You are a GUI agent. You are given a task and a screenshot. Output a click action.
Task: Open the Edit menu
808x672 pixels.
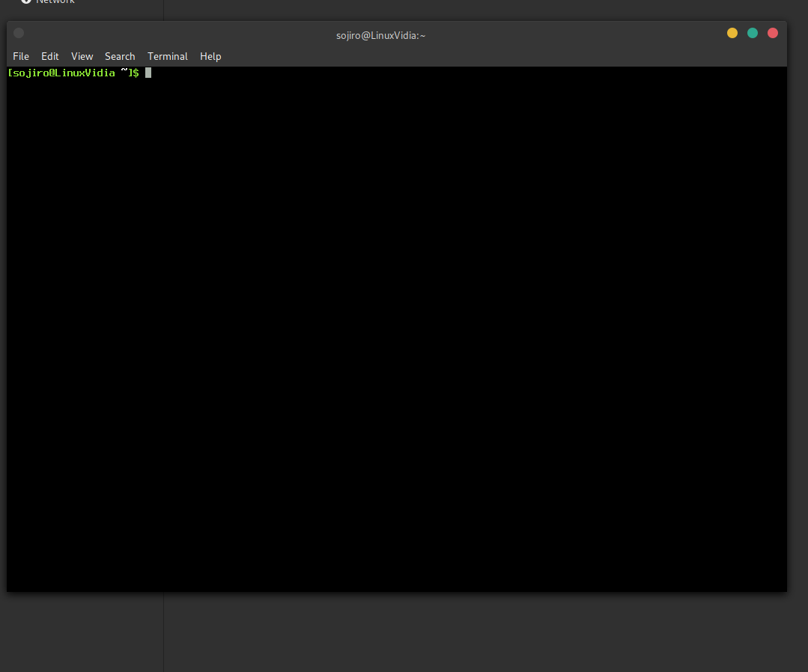pyautogui.click(x=50, y=56)
